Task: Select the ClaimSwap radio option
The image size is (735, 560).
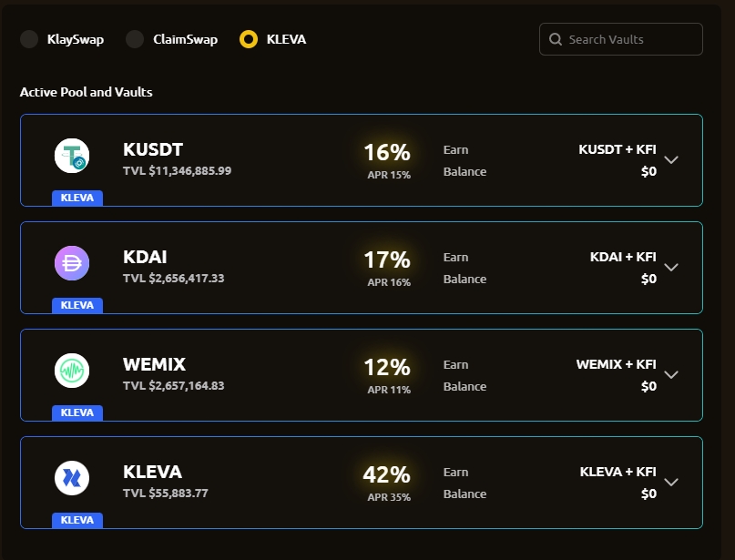Action: [135, 39]
